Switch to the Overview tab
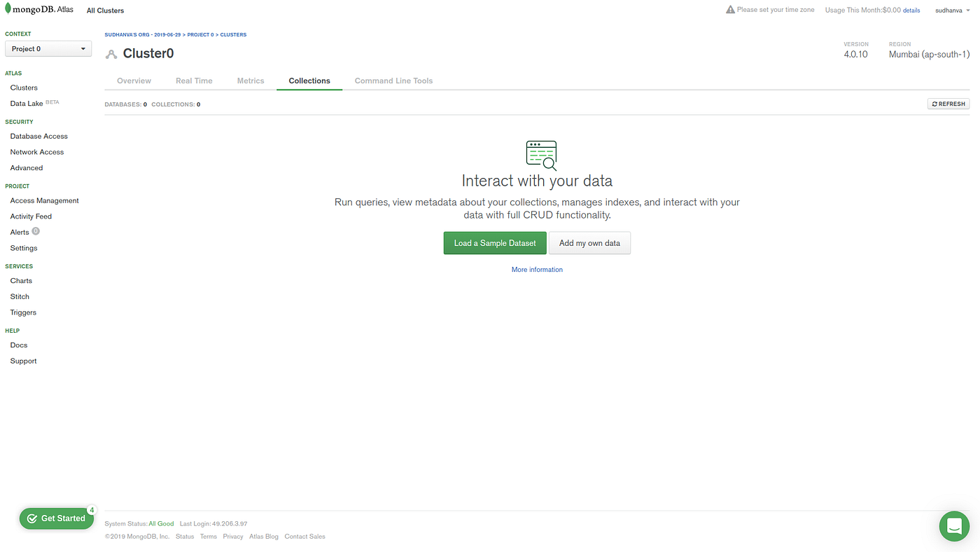This screenshot has width=980, height=552. pyautogui.click(x=134, y=80)
